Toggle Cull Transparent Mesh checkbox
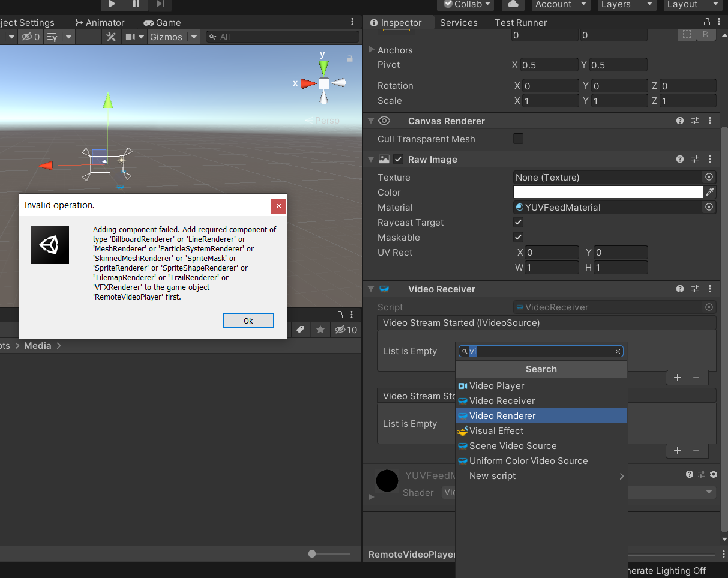The height and width of the screenshot is (578, 728). 519,139
